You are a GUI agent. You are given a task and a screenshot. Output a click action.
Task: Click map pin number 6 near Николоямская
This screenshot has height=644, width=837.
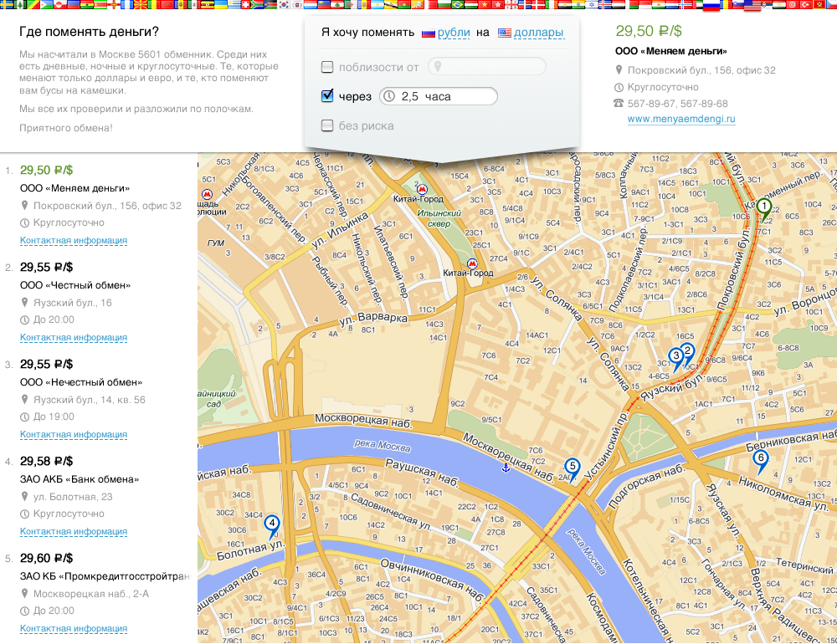click(761, 459)
